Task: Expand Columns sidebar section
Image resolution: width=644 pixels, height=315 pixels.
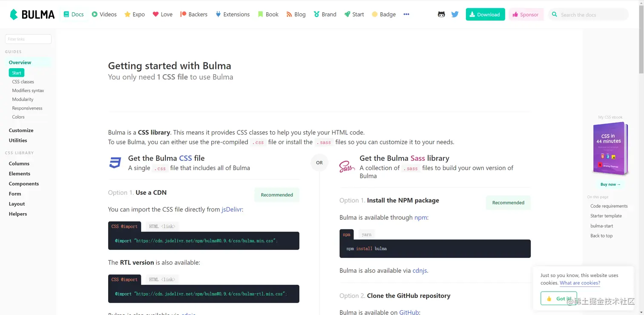Action: pos(19,164)
